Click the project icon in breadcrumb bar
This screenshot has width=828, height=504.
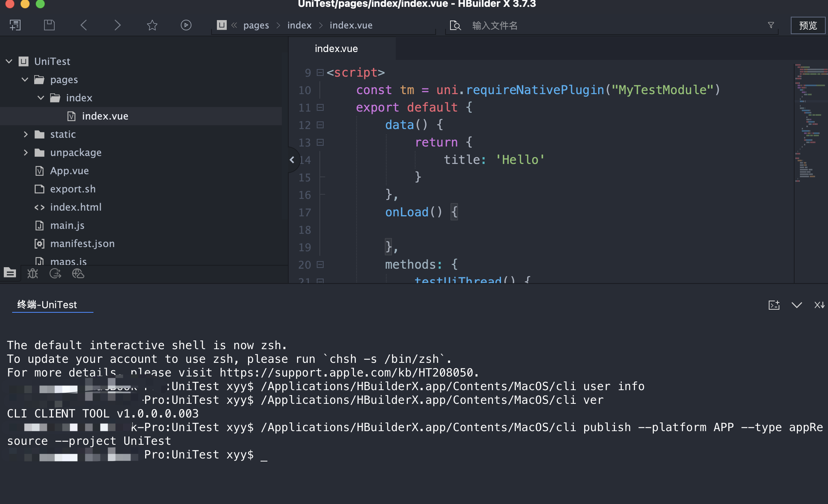(x=221, y=25)
